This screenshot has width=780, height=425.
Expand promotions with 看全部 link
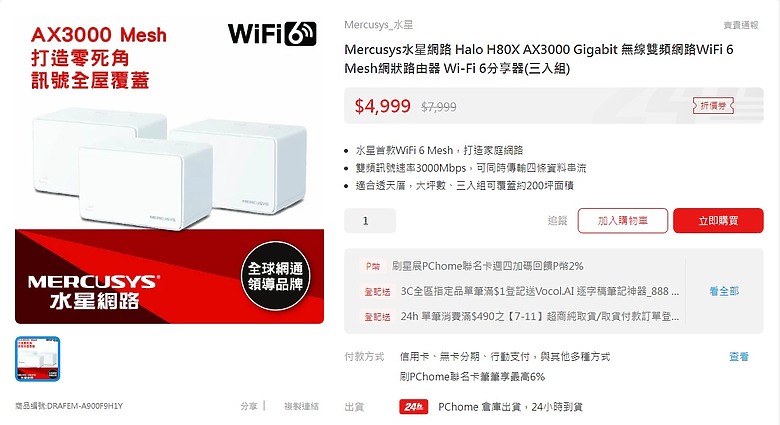(724, 291)
